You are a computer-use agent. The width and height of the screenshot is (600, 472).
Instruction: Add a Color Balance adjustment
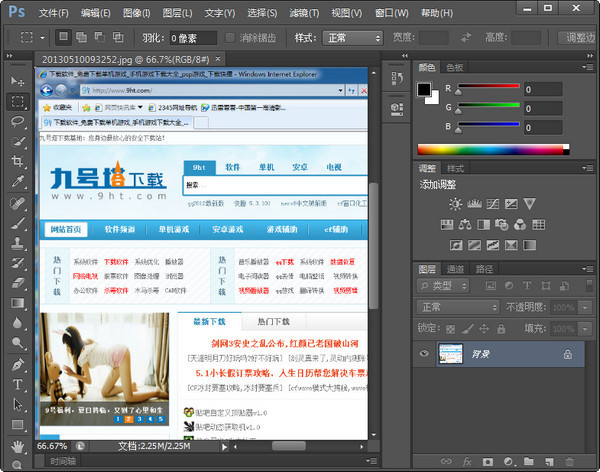[465, 224]
